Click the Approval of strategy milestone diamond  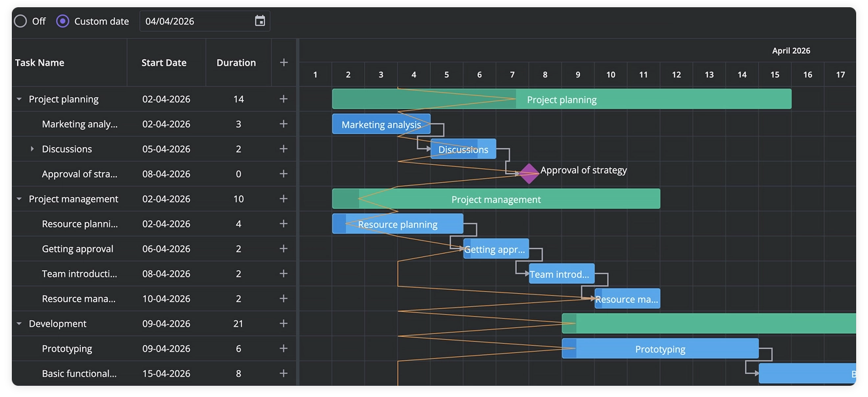point(529,174)
